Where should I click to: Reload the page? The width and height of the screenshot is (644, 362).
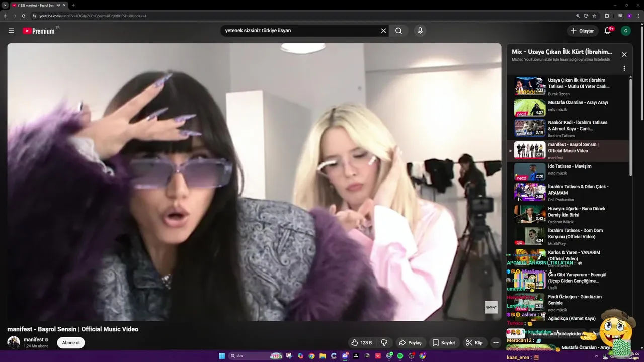[x=24, y=16]
